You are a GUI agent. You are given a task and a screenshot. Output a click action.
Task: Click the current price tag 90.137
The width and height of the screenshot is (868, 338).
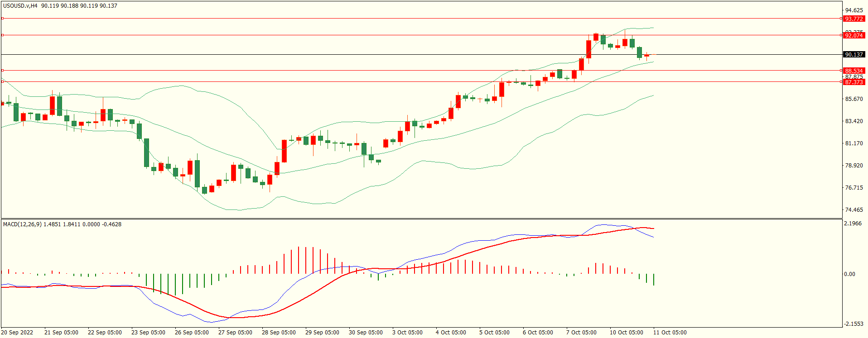[854, 55]
